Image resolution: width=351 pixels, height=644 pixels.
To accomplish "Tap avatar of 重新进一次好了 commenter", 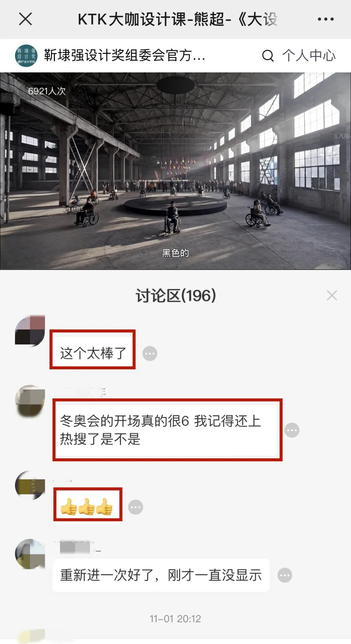I will pos(30,554).
